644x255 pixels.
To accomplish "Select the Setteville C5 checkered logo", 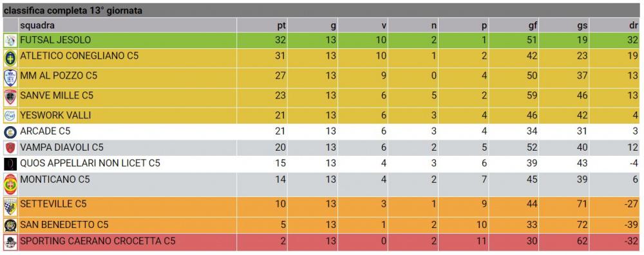I will (10, 207).
